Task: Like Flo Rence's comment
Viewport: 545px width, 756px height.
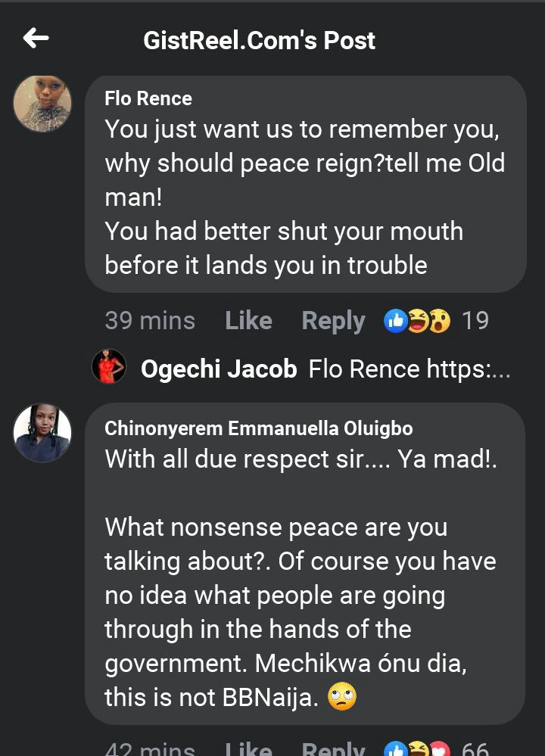Action: tap(248, 321)
